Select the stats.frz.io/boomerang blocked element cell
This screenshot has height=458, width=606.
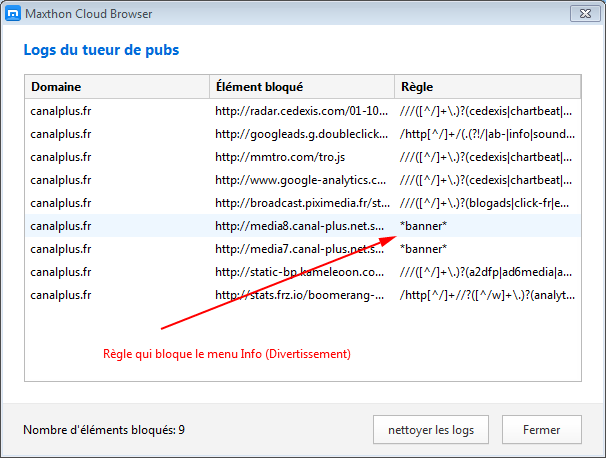click(300, 295)
